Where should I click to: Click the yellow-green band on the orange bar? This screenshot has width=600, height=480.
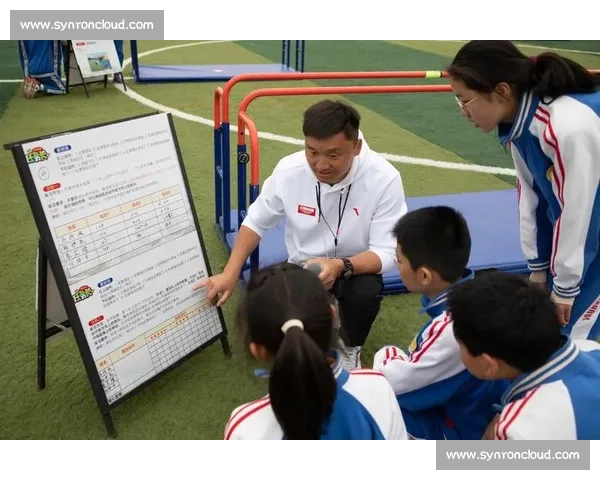(433, 75)
